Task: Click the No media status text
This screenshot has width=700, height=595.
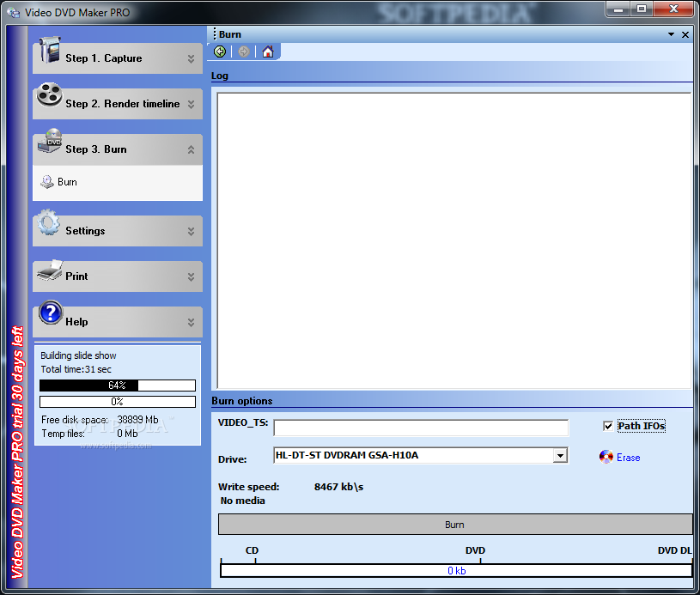Action: [x=242, y=501]
